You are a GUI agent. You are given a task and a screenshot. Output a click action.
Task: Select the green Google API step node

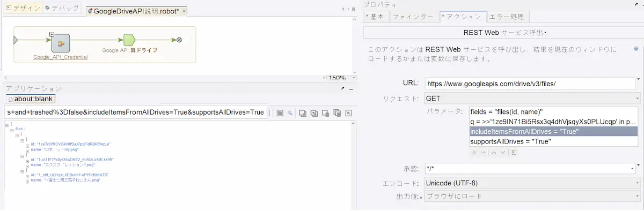[x=129, y=40]
